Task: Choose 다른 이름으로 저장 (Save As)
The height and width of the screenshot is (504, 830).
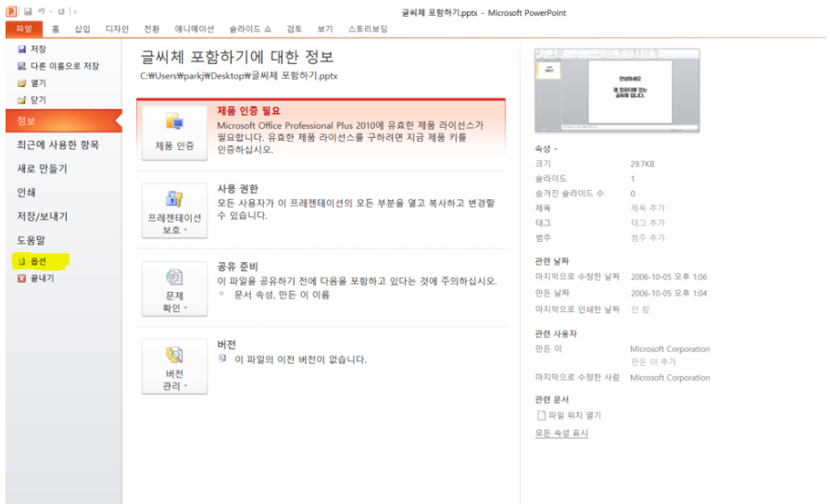Action: pos(58,66)
